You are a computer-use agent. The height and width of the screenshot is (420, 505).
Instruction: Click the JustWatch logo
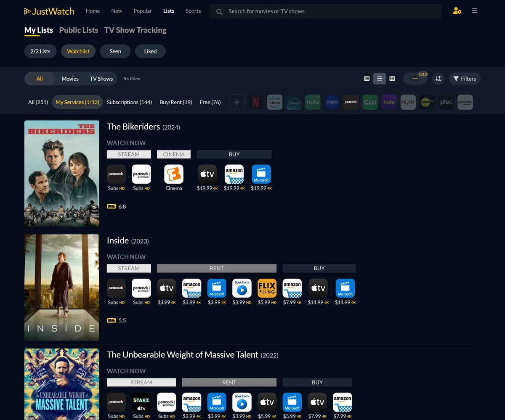(49, 11)
